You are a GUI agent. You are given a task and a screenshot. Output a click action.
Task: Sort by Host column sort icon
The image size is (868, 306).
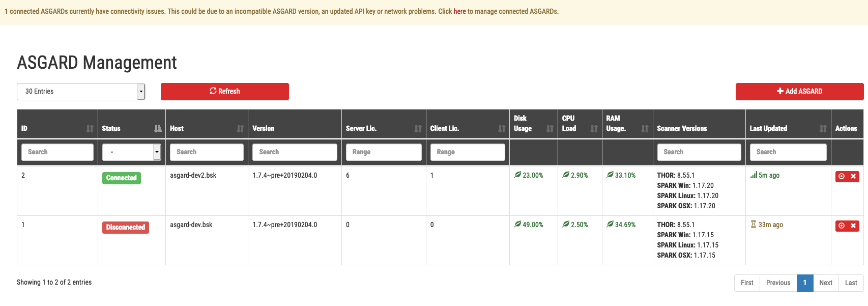pyautogui.click(x=240, y=128)
